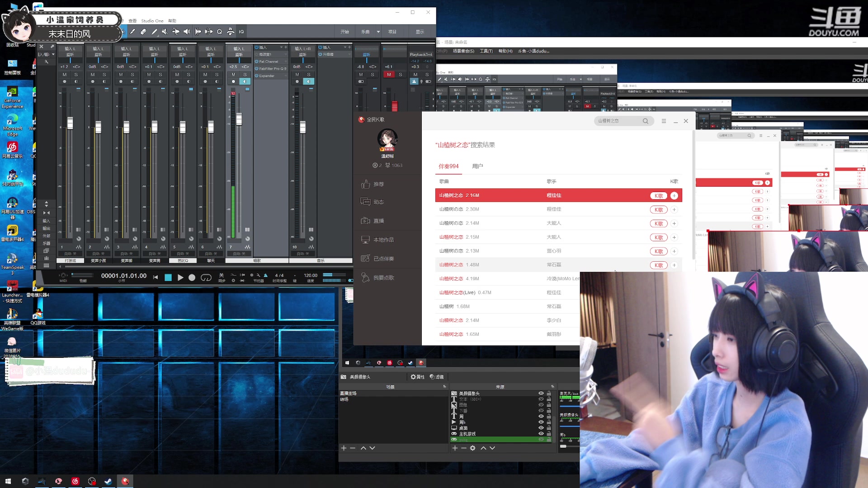The height and width of the screenshot is (488, 868).
Task: Click the 开始 page button in Studio One
Action: [345, 32]
